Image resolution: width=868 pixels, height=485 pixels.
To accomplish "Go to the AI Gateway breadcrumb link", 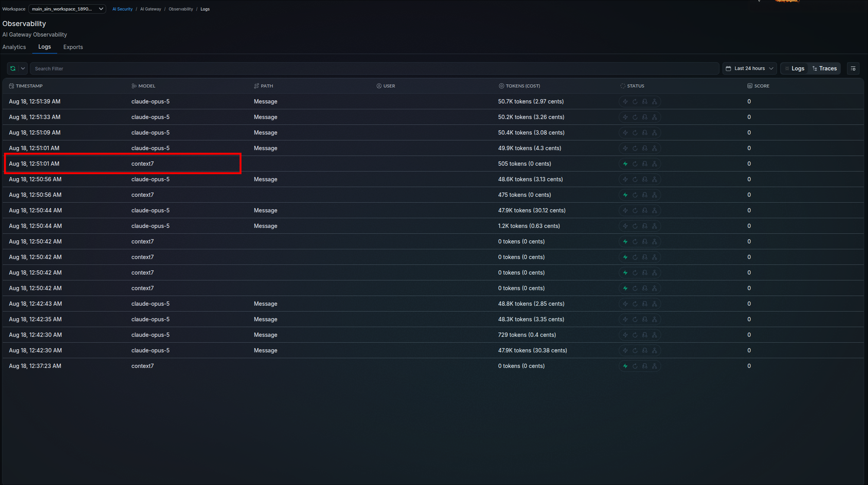I will coord(150,9).
